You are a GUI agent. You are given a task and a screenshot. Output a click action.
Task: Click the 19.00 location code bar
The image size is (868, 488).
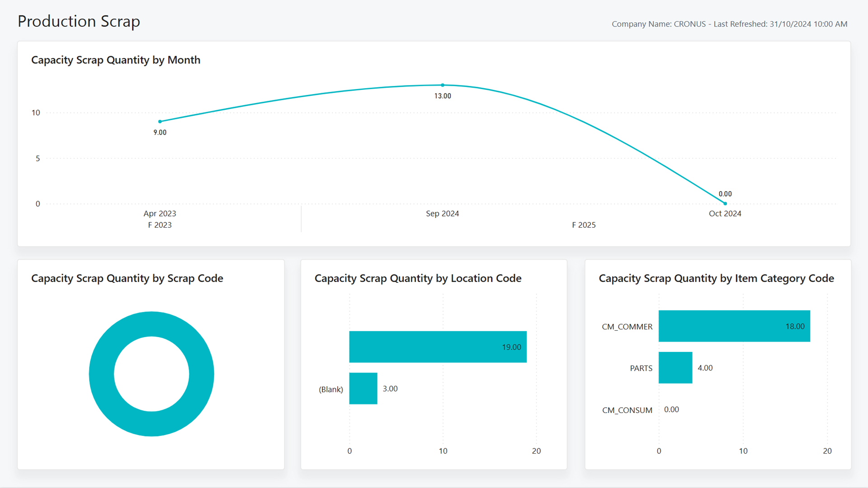[x=438, y=347]
